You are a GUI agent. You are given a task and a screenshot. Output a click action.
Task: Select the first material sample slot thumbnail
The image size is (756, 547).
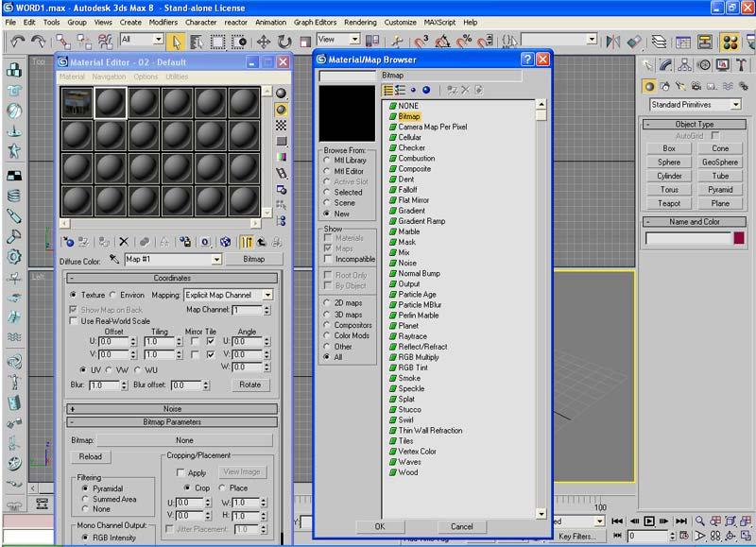tap(77, 103)
